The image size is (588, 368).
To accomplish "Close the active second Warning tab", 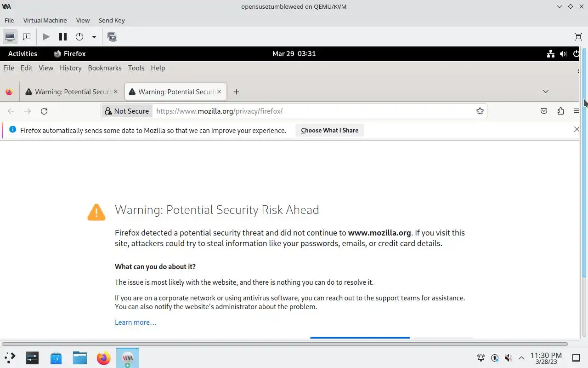I will point(219,92).
